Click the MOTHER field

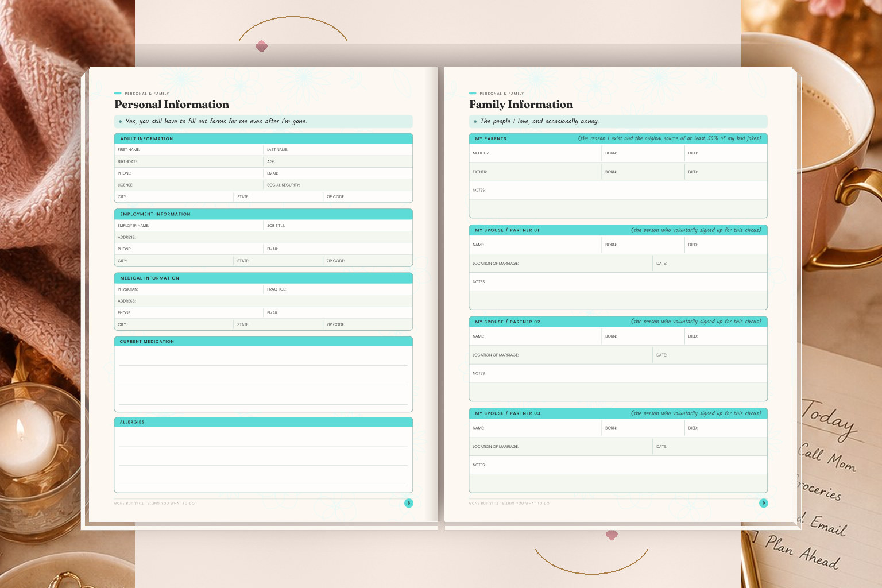pyautogui.click(x=535, y=153)
